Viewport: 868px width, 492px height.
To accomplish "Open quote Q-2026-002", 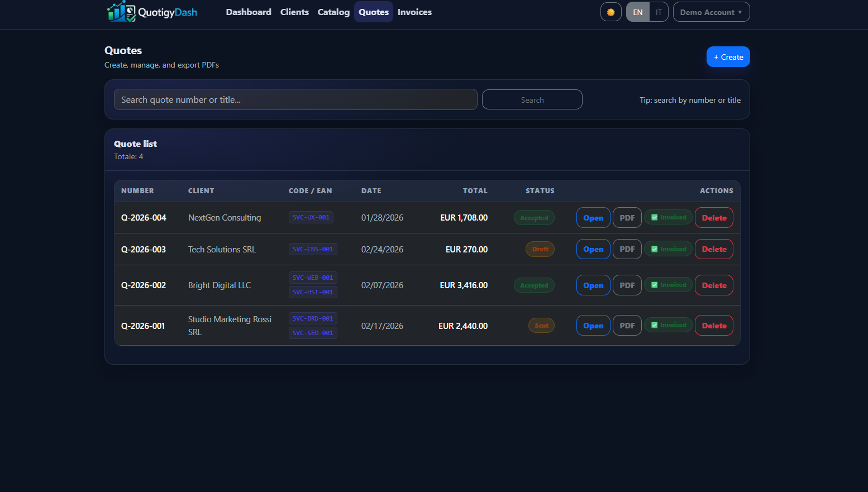I will pyautogui.click(x=593, y=285).
